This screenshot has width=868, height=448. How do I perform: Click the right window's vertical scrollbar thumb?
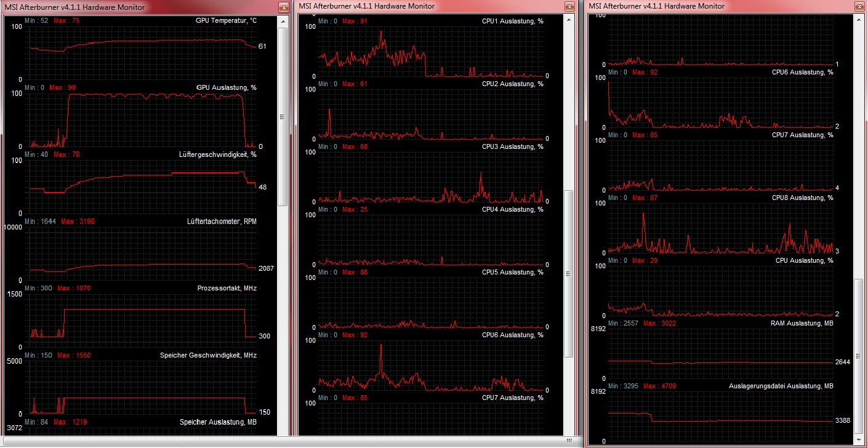(859, 356)
